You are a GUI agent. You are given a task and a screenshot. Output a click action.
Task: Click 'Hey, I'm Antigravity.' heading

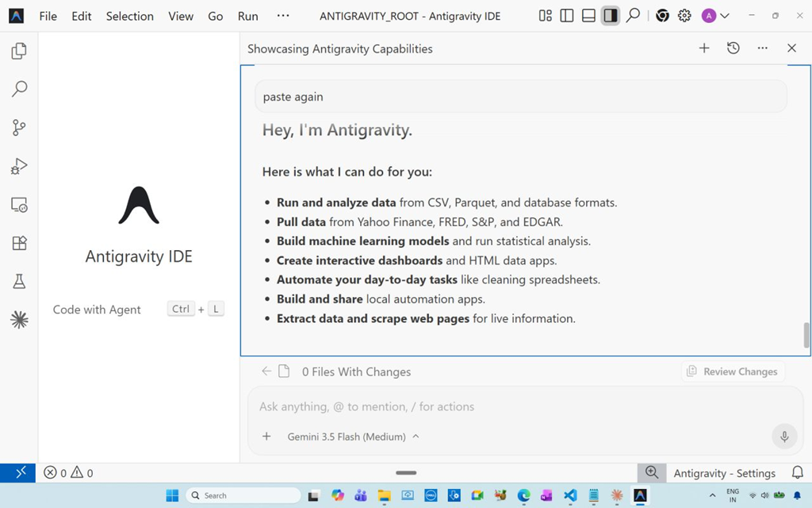(x=337, y=130)
